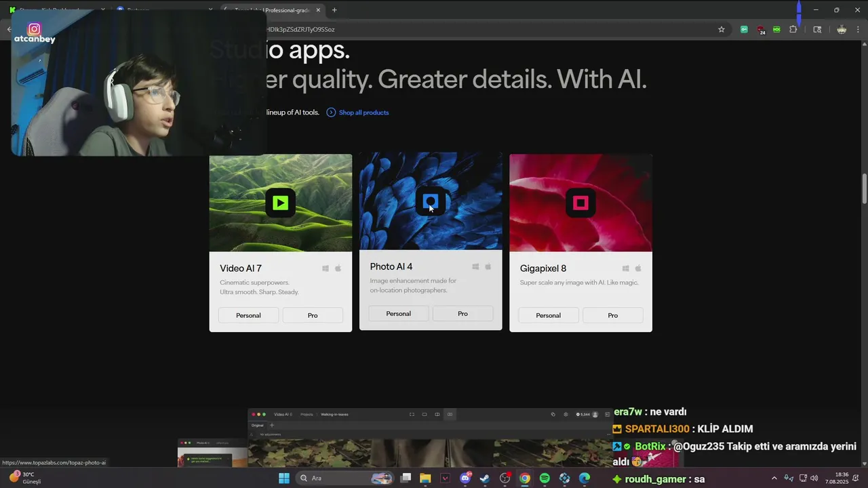Switch to the Topaz Labs browser tab
The width and height of the screenshot is (868, 488).
(x=271, y=10)
